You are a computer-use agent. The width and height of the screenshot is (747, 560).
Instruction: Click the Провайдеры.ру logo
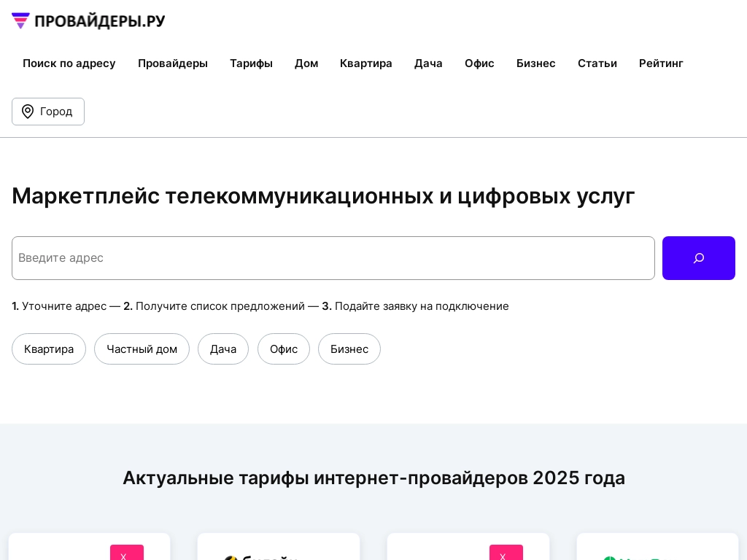click(88, 21)
